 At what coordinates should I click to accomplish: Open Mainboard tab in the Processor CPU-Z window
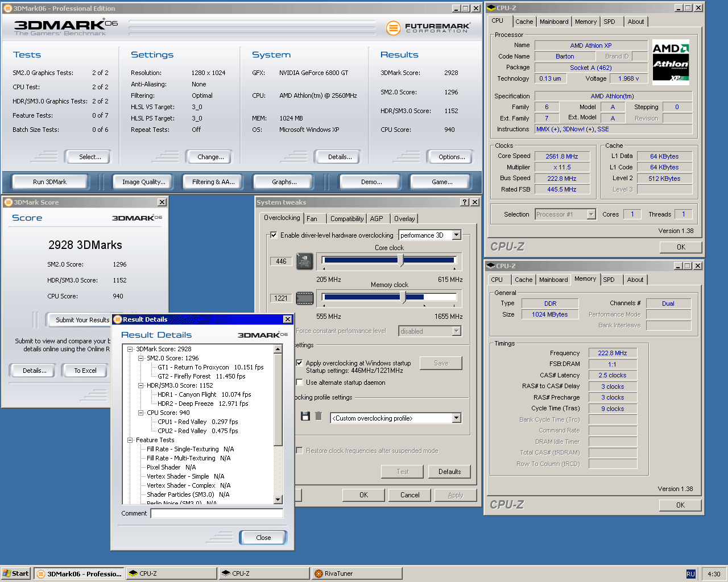554,22
